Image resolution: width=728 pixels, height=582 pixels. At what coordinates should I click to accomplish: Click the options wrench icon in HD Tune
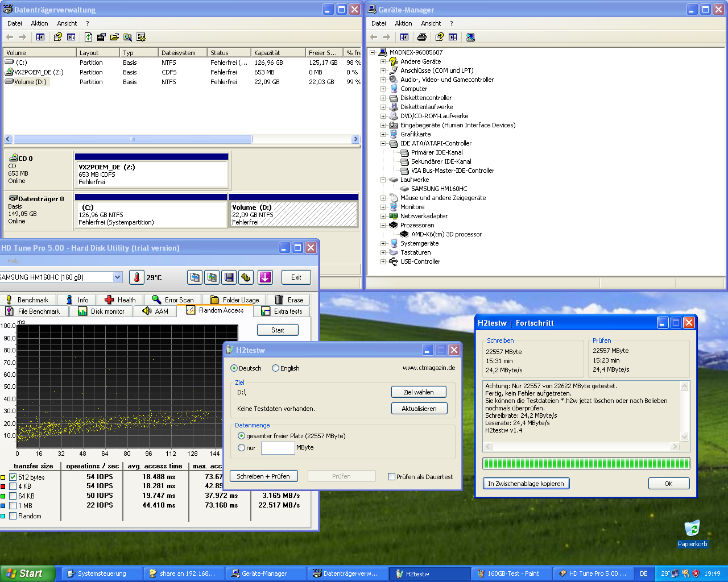(246, 277)
